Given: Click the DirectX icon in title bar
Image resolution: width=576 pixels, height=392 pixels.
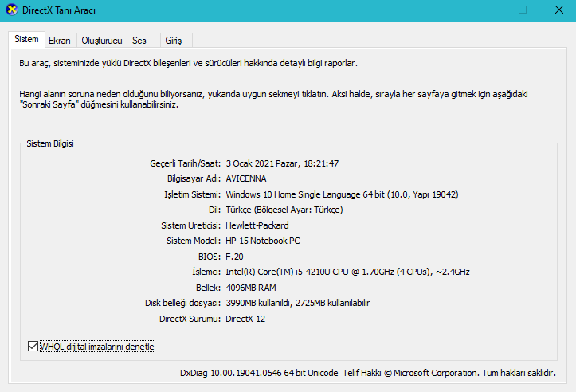Looking at the screenshot, I should tap(12, 10).
